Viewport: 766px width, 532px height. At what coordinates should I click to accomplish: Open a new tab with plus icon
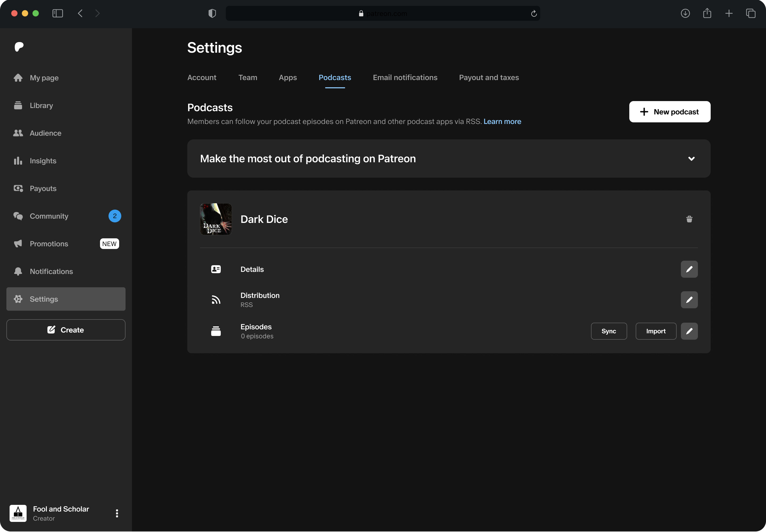click(729, 13)
